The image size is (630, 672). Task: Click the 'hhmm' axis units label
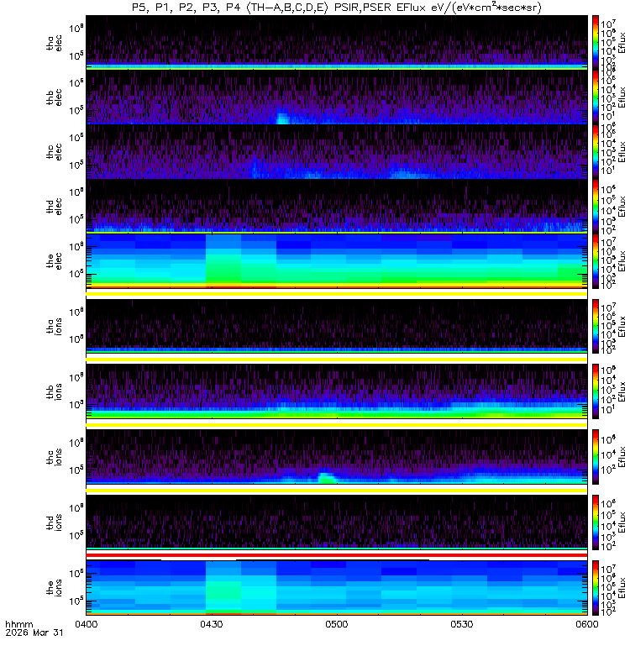pyautogui.click(x=18, y=624)
